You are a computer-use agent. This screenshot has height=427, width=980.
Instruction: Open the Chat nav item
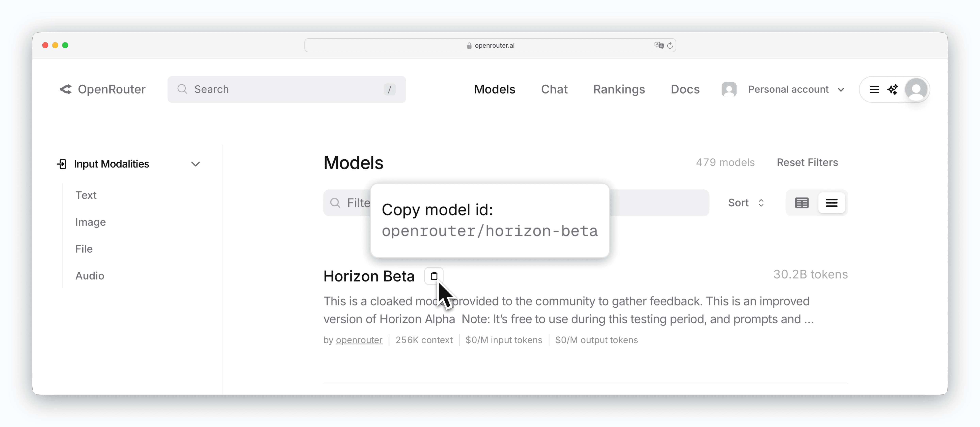(x=554, y=89)
